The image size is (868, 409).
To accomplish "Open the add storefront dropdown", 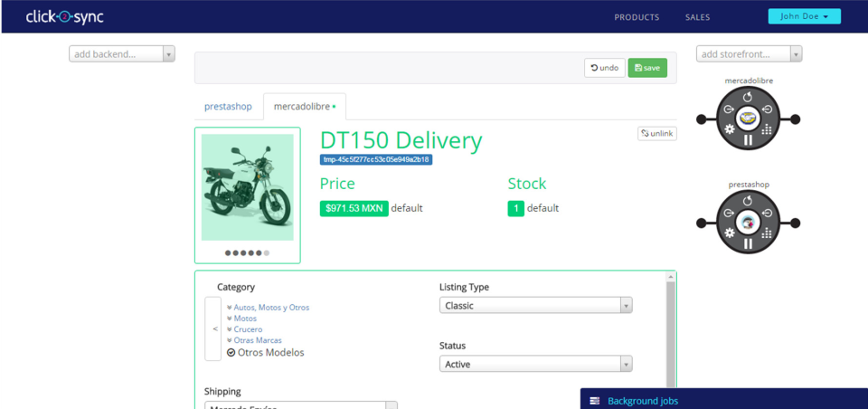I will click(749, 54).
